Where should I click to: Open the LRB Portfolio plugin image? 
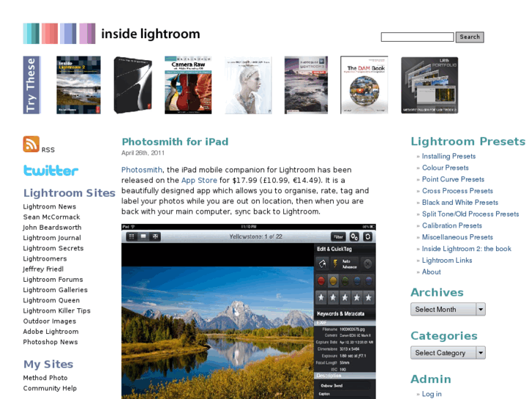click(430, 85)
